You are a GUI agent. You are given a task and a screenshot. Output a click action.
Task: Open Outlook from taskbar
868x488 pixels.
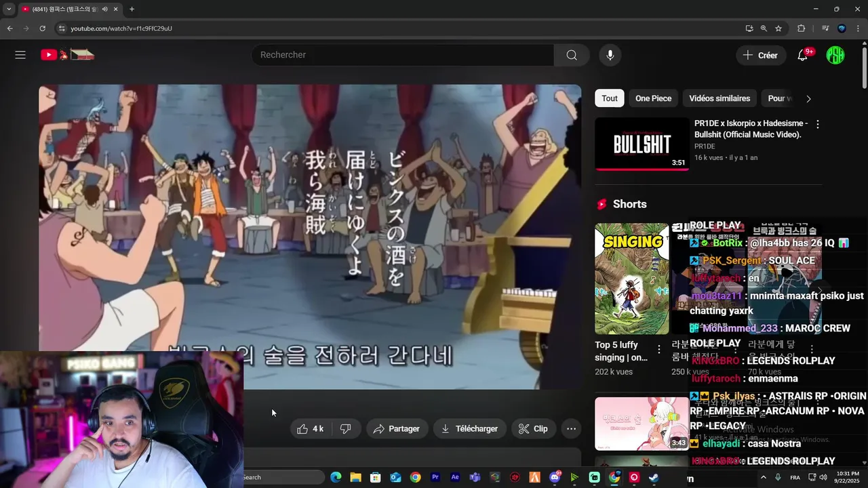coord(395,477)
